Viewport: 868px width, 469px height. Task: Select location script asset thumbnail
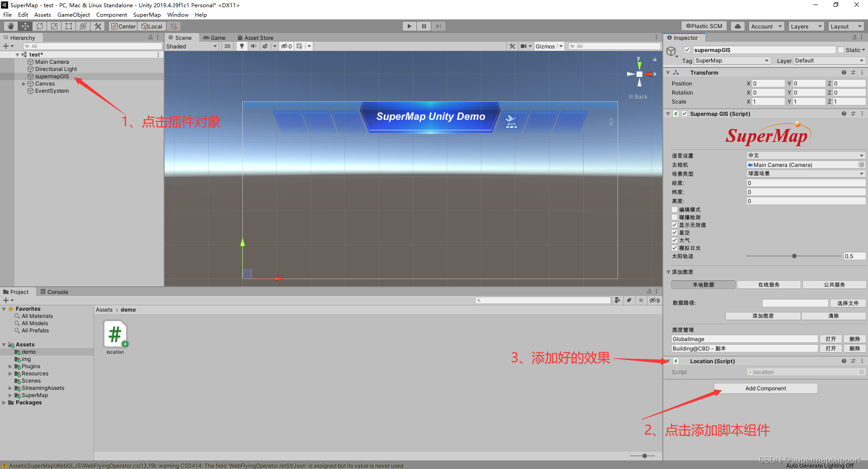pyautogui.click(x=115, y=334)
